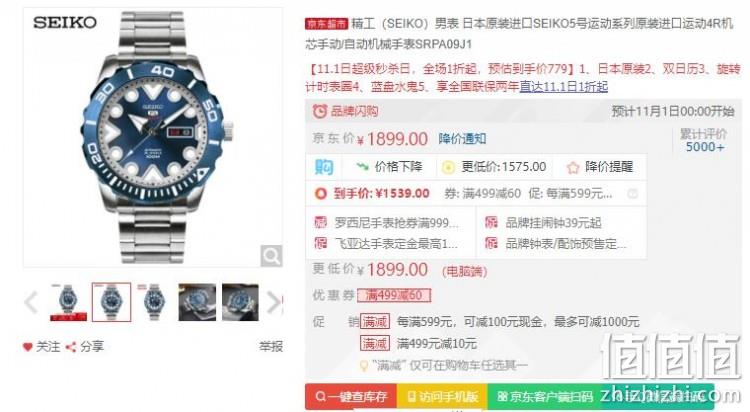This screenshot has height=412, width=750.
Task: Click the star 降价提醒 icon
Action: point(573,167)
